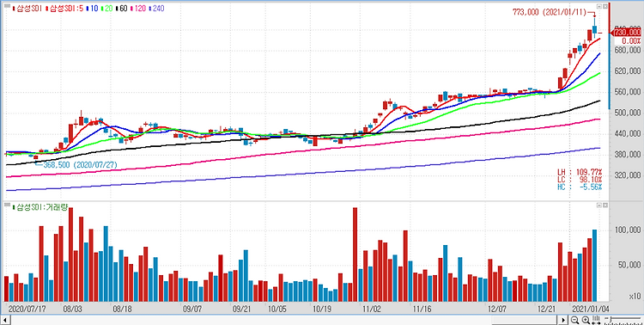Click the price chart pane maximize button
644x325 pixels.
pos(605,6)
